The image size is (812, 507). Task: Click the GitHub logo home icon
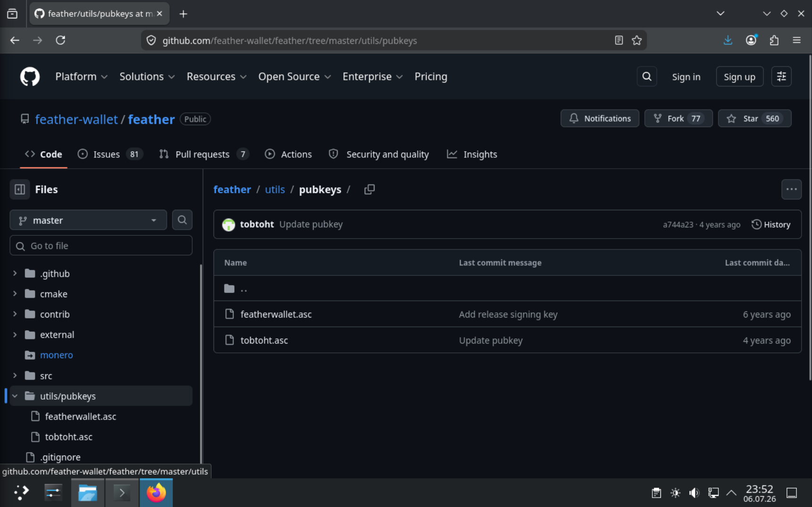[x=30, y=77]
